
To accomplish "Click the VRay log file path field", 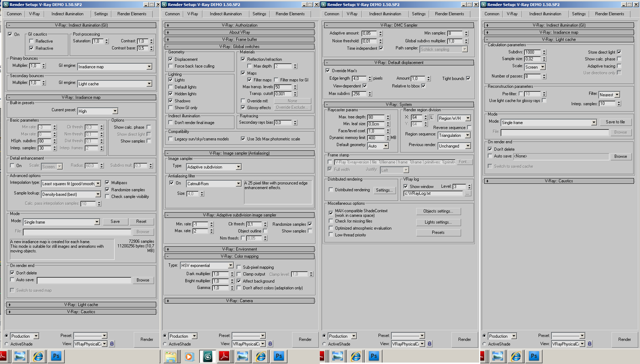I will (433, 193).
